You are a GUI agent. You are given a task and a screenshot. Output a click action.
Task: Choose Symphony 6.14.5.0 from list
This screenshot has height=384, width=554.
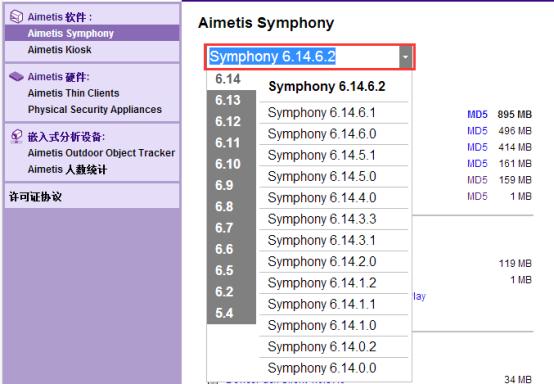(x=334, y=176)
